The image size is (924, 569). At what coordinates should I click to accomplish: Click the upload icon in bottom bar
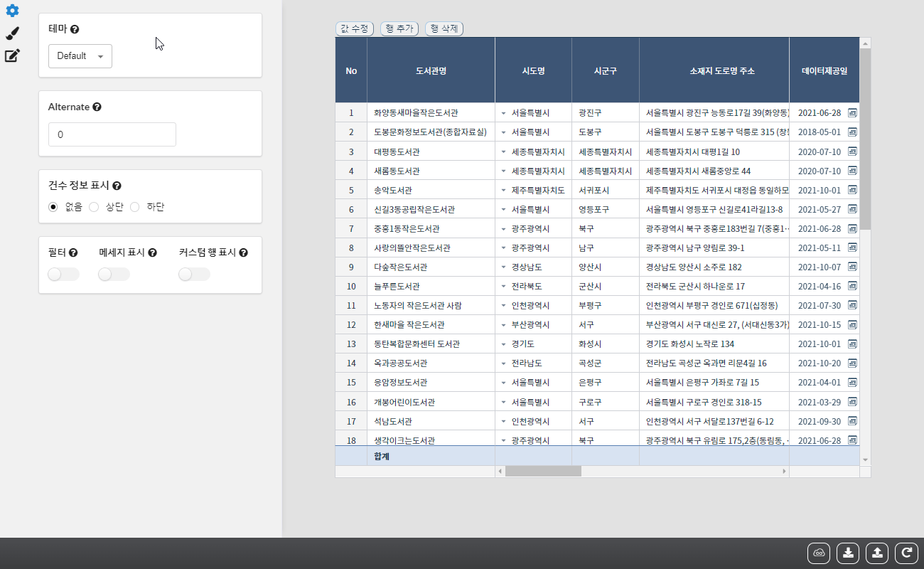click(877, 553)
